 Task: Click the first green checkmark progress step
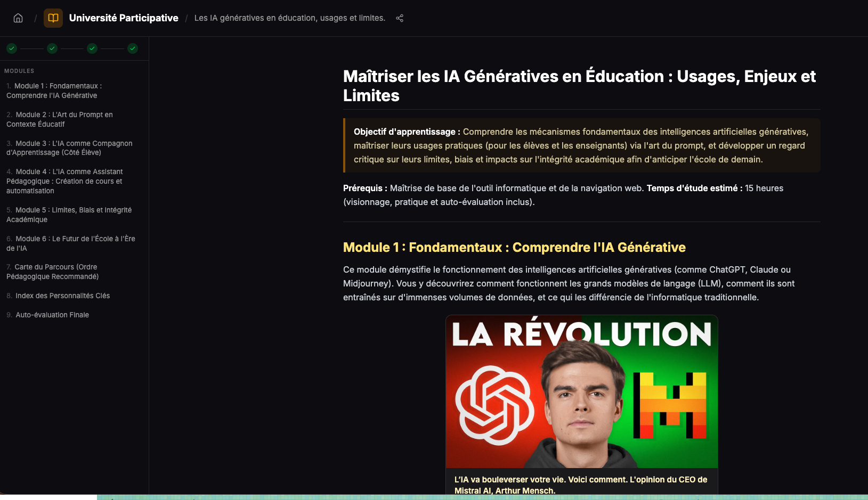point(12,48)
